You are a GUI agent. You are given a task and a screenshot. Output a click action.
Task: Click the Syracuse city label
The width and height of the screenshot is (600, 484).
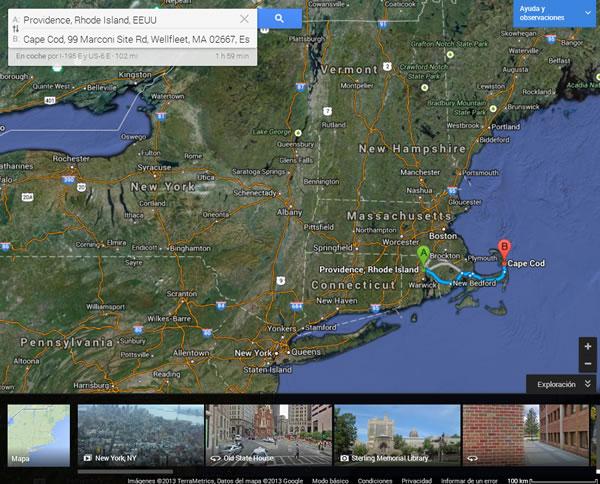click(x=154, y=167)
